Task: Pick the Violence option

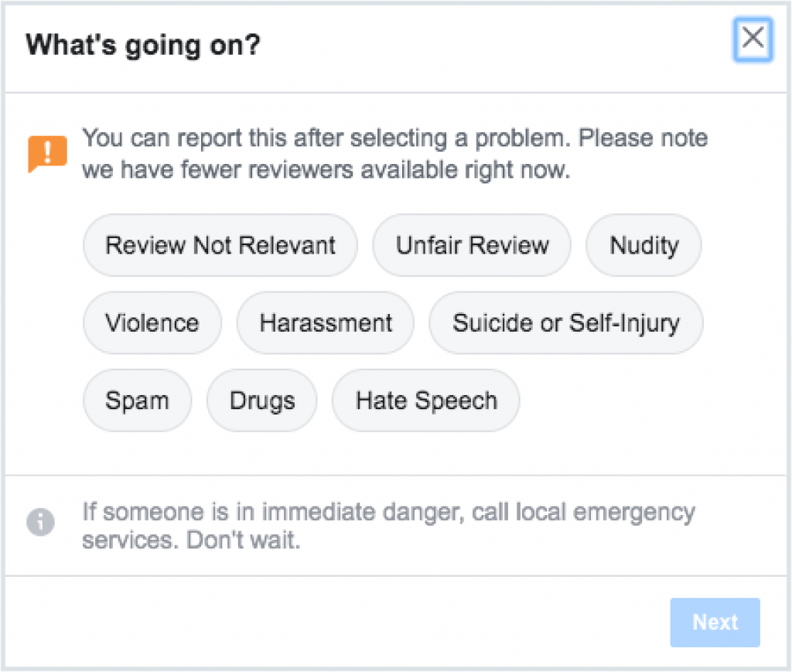Action: (152, 323)
